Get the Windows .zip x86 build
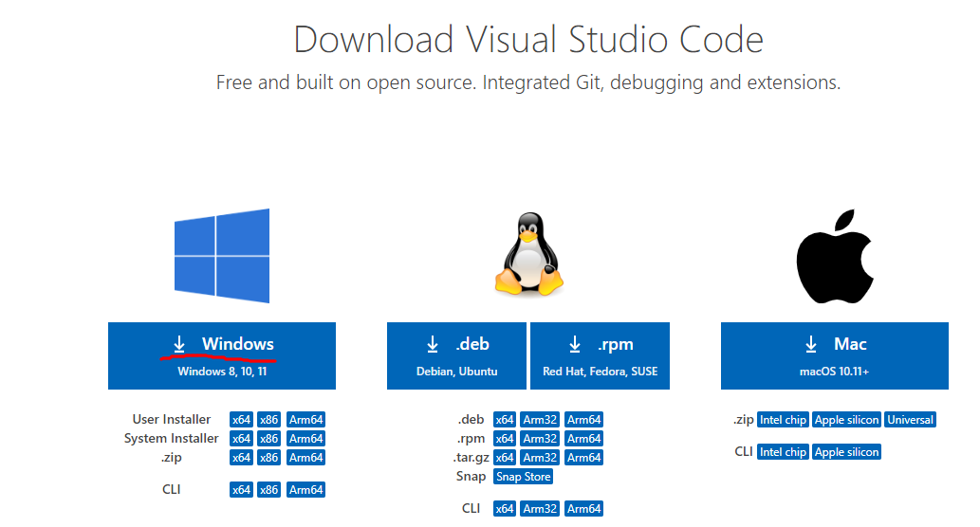The height and width of the screenshot is (527, 980). coord(268,457)
